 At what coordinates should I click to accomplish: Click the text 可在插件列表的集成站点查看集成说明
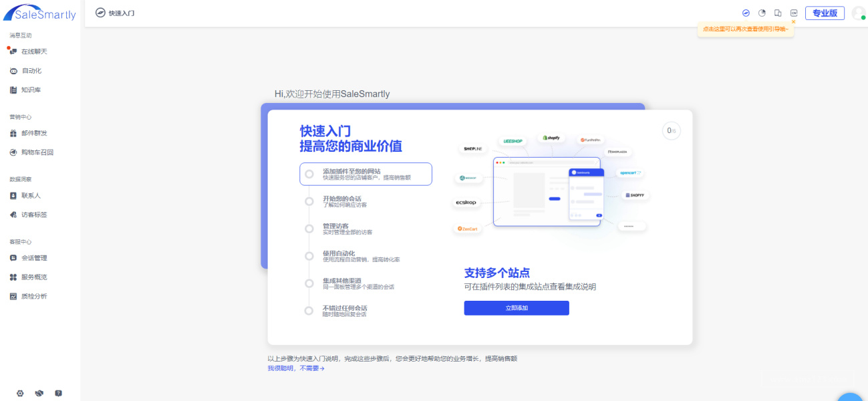click(530, 287)
